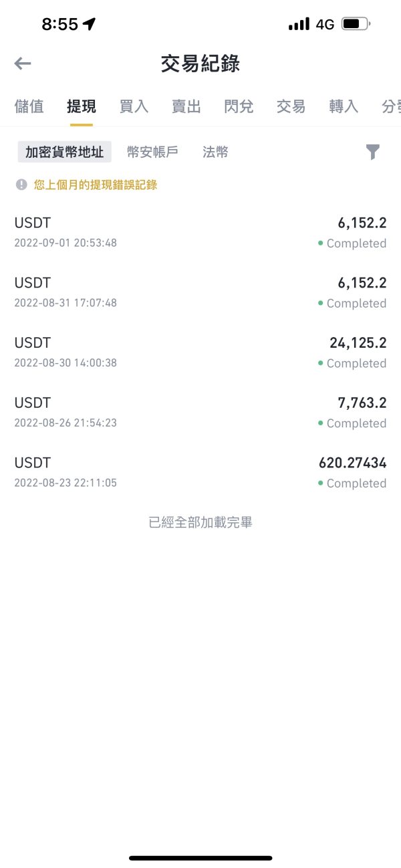This screenshot has width=401, height=868.
Task: Switch to the 閃兌 tab
Action: [239, 106]
